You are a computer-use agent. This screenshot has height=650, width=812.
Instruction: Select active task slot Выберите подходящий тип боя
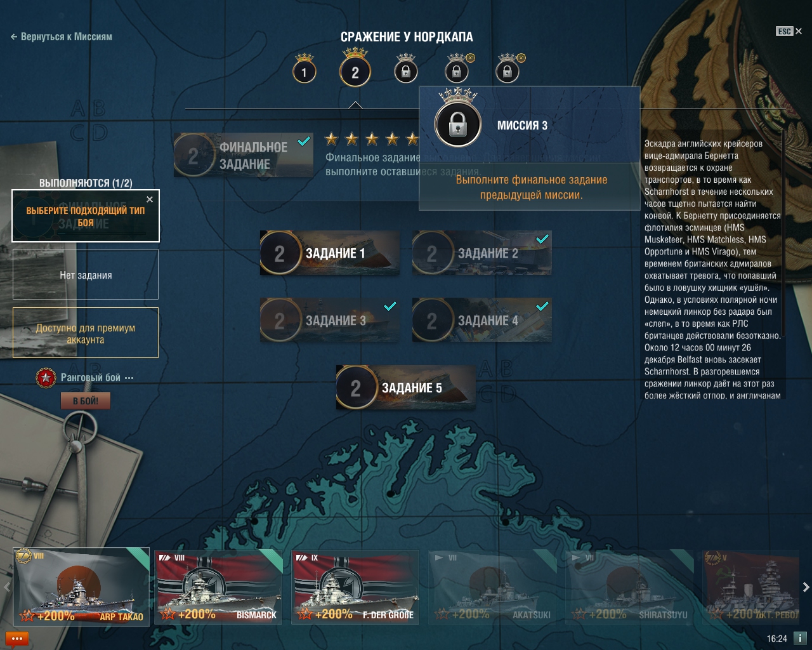click(86, 216)
